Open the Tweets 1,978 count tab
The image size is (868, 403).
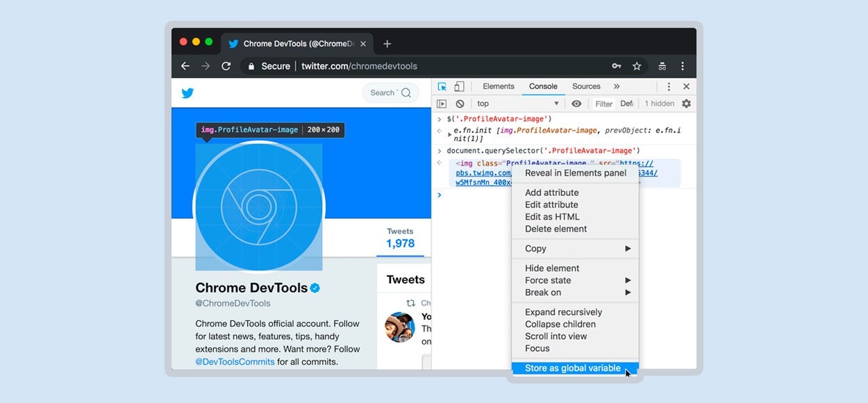[401, 238]
